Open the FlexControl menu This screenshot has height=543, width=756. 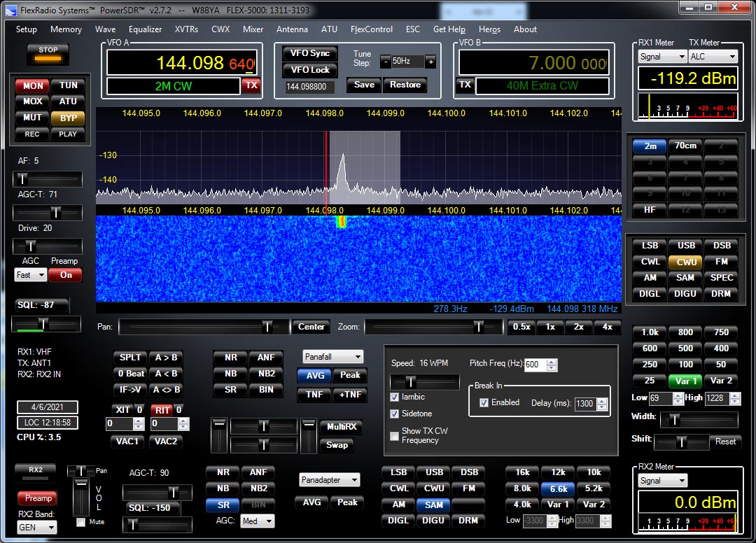coord(372,29)
